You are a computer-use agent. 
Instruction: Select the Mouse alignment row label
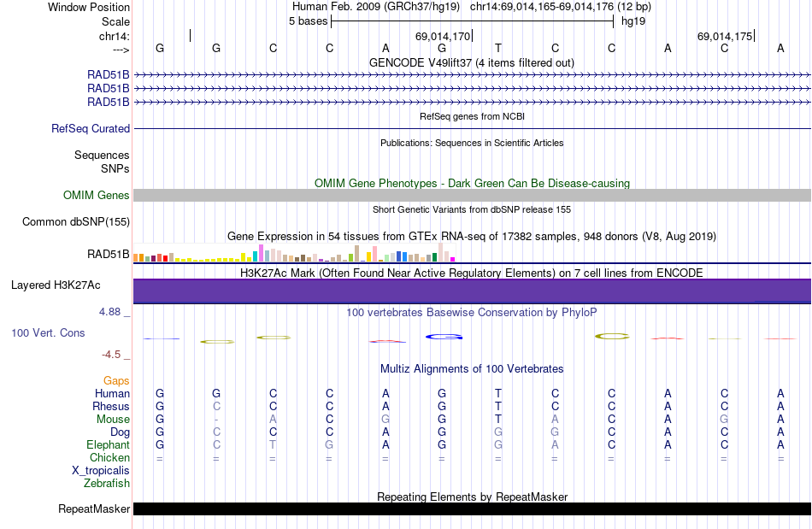coord(113,420)
